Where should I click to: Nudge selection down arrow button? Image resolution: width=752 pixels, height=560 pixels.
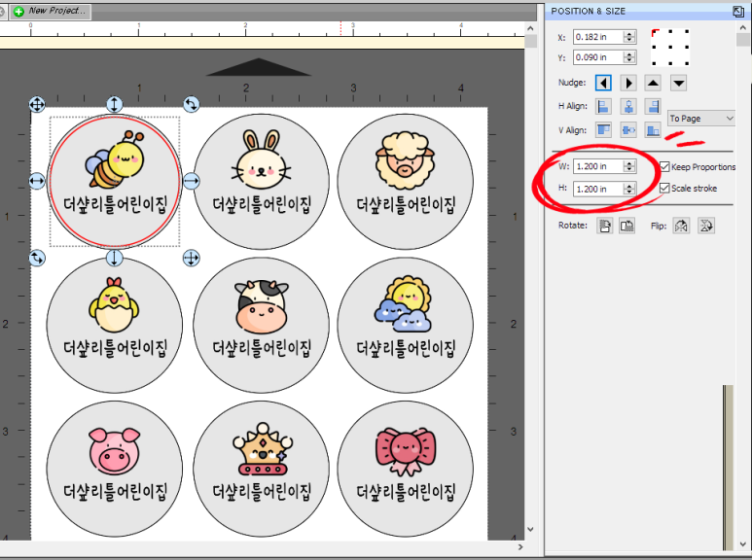point(679,83)
